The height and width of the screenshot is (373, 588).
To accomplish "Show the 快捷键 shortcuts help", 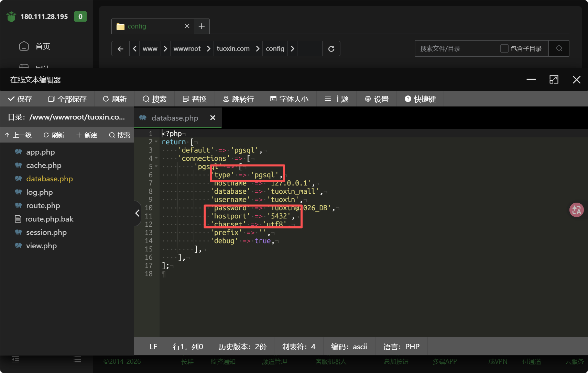I will [x=420, y=99].
